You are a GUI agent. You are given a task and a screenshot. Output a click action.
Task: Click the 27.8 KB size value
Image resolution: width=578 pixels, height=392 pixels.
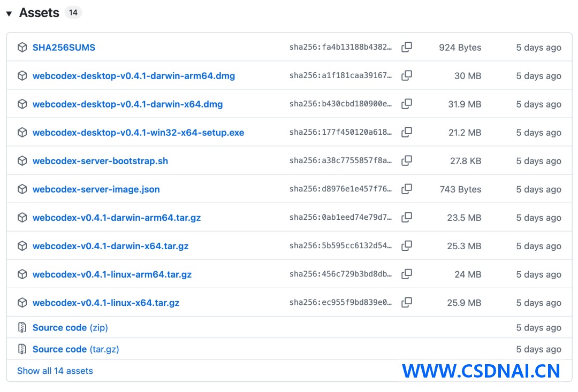point(466,161)
